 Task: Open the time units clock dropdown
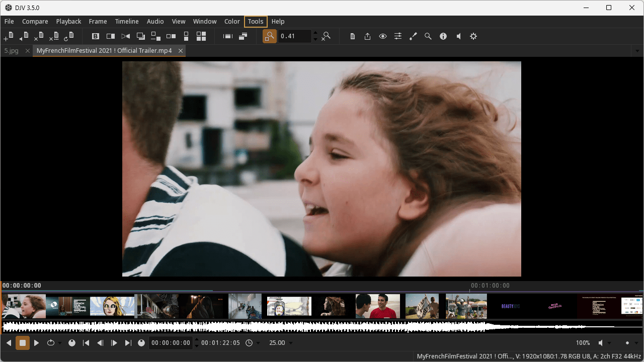pyautogui.click(x=252, y=343)
